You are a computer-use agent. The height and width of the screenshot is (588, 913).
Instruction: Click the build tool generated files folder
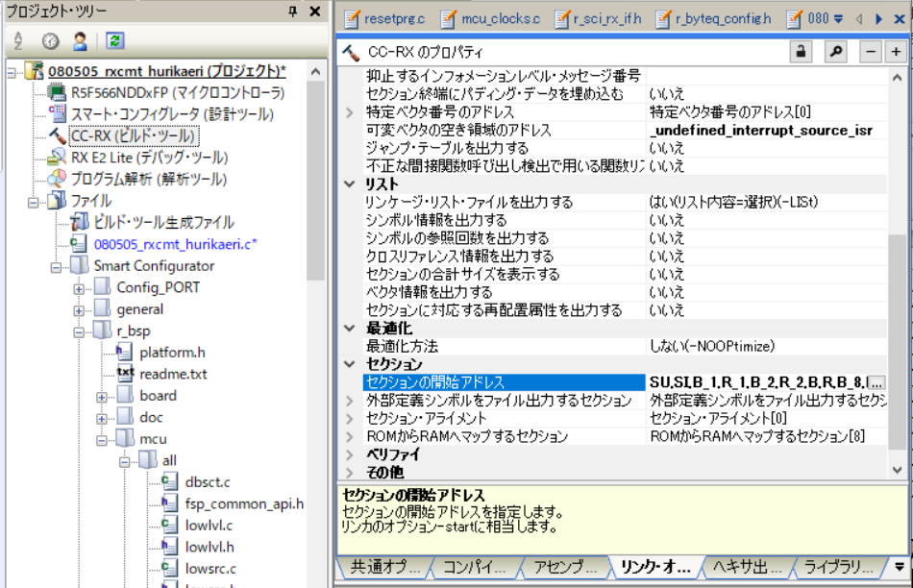(163, 222)
